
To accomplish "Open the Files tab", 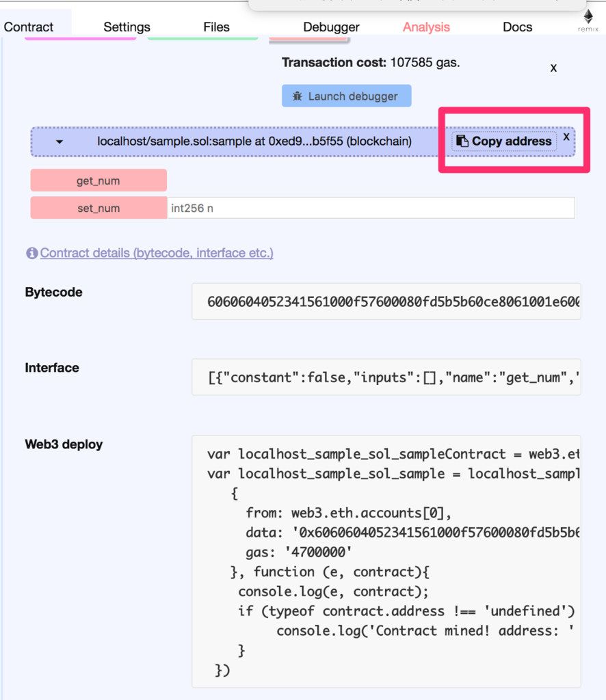I will click(216, 27).
